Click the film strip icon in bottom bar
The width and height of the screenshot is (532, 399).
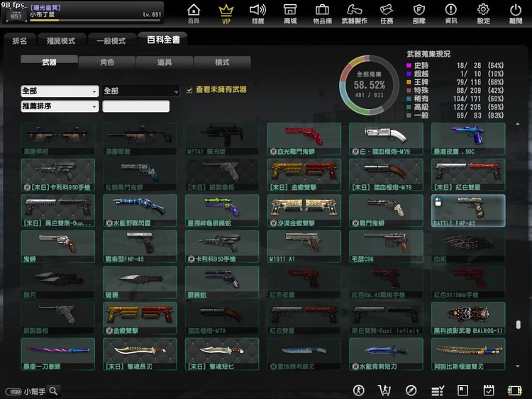(515, 390)
